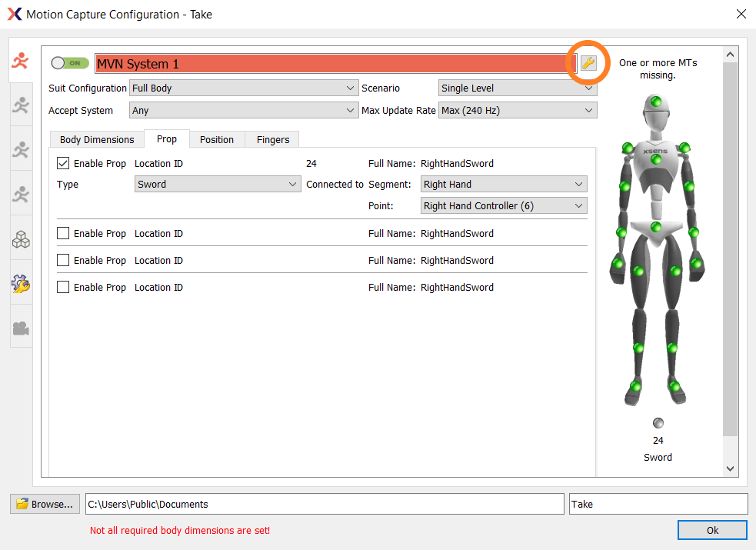Select the red active runner icon in sidebar
The image size is (756, 550).
pyautogui.click(x=21, y=62)
